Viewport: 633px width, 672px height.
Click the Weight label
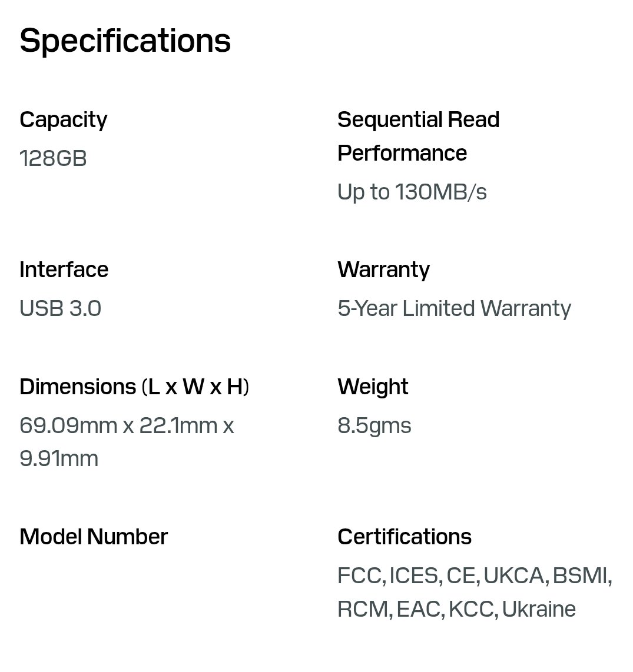(373, 387)
